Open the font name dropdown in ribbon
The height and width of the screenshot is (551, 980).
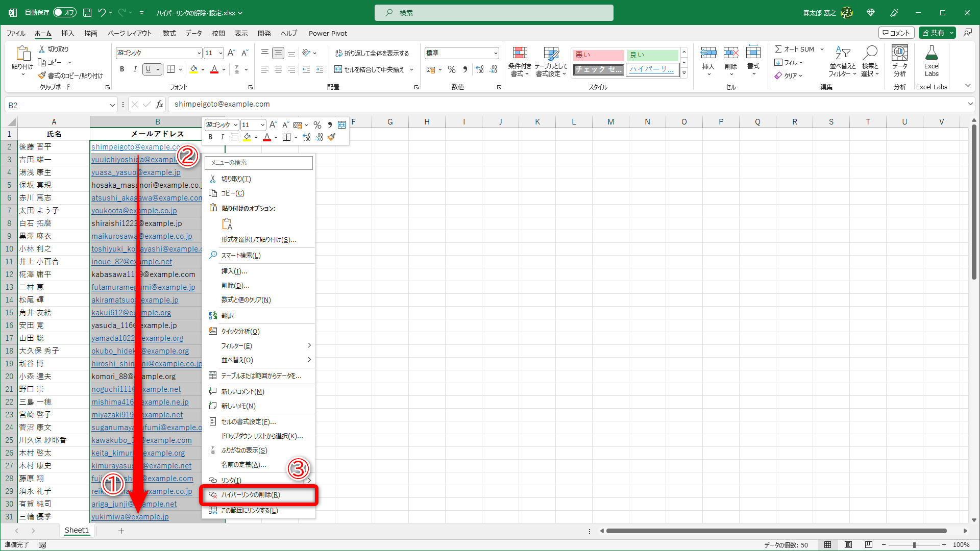199,53
